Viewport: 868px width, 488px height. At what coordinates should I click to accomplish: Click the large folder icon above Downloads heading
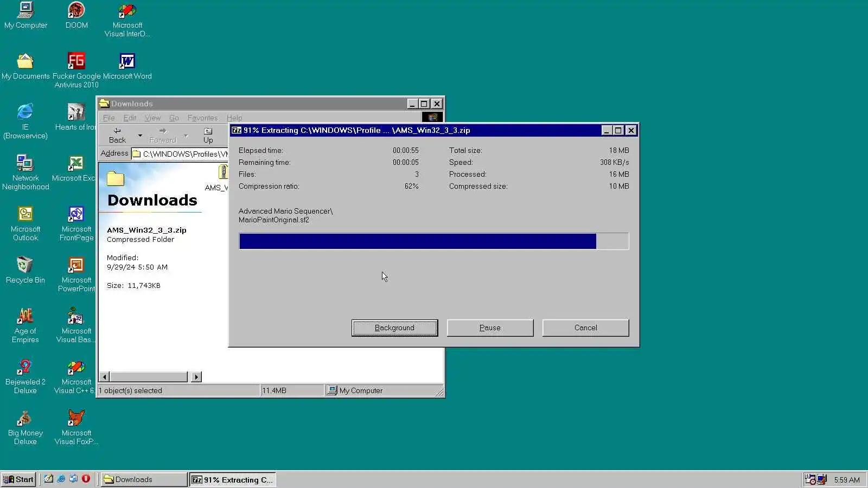point(116,178)
